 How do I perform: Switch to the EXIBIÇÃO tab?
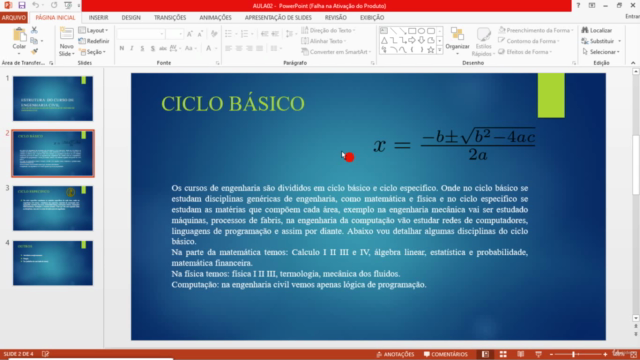tap(372, 18)
